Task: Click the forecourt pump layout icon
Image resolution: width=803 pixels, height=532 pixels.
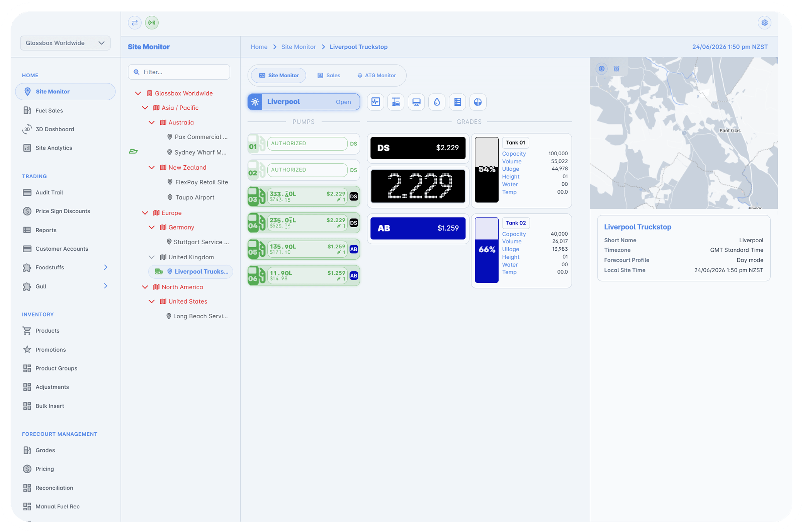Action: point(396,102)
